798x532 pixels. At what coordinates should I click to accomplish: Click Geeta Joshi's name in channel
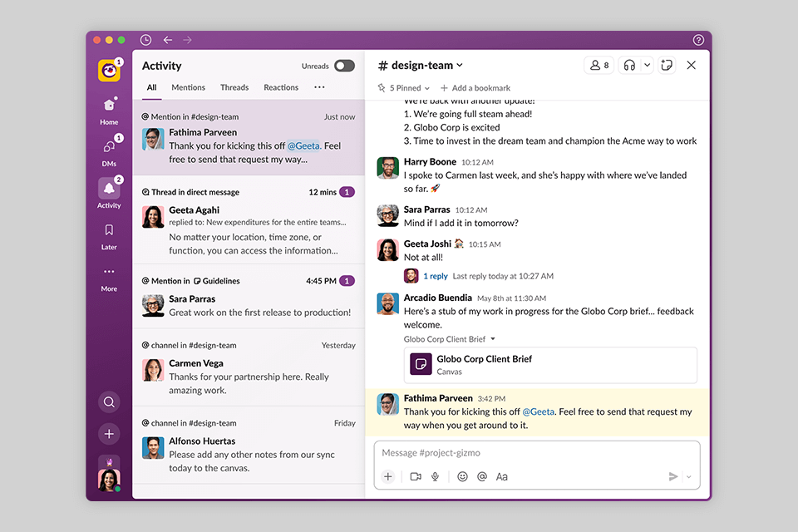427,244
